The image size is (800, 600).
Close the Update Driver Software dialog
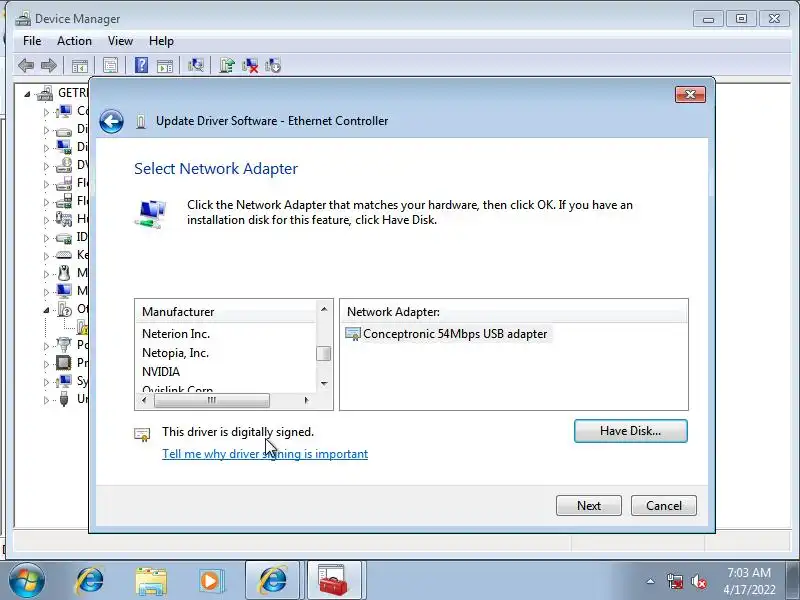tap(690, 94)
